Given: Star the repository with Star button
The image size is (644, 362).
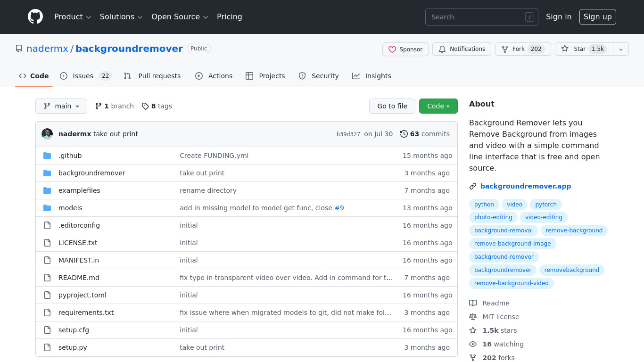Looking at the screenshot, I should point(584,49).
